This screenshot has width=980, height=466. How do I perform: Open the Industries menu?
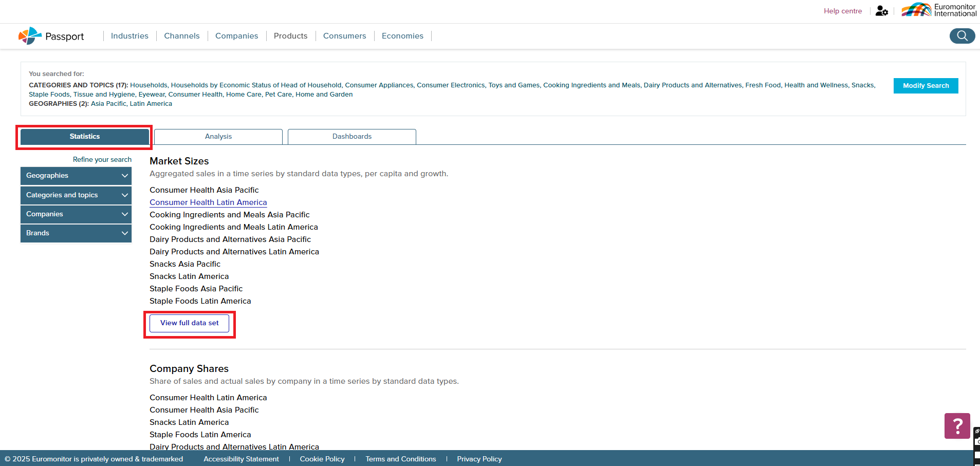pyautogui.click(x=130, y=36)
